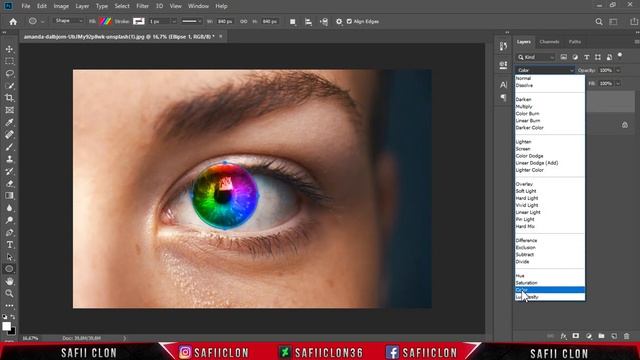Screen dimensions: 640x360
Task: Open the Kind filter dropdown
Action: [x=536, y=57]
